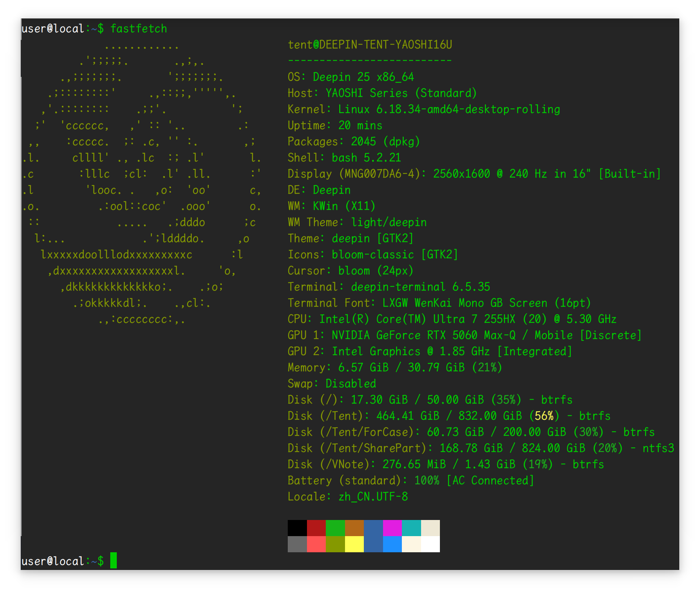Select the magenta color swatch
This screenshot has height=593, width=700.
(392, 528)
